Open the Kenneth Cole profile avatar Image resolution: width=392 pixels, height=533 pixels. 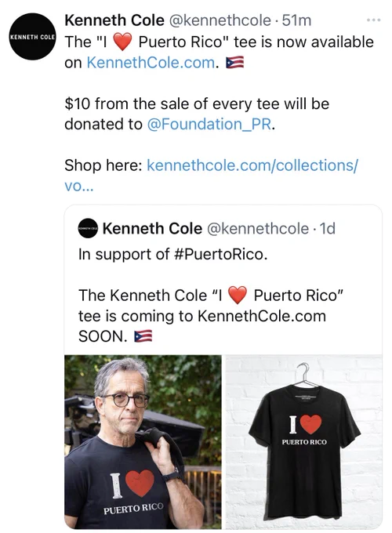(x=33, y=37)
